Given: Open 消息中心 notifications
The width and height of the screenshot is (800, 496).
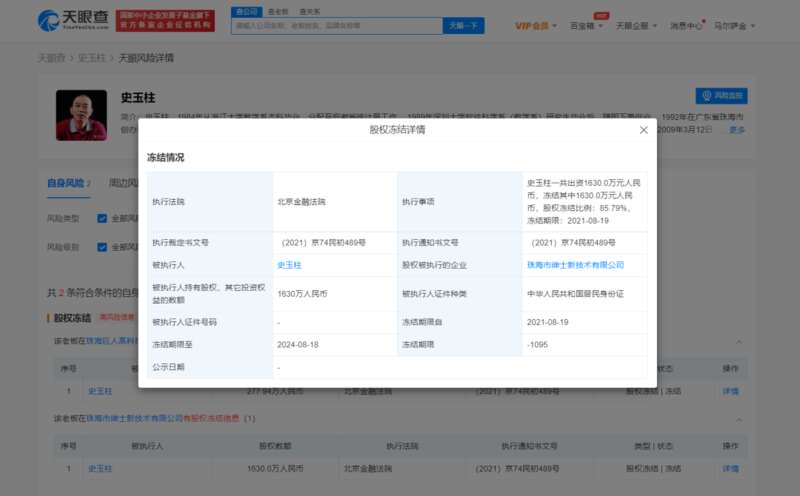Looking at the screenshot, I should pyautogui.click(x=686, y=26).
